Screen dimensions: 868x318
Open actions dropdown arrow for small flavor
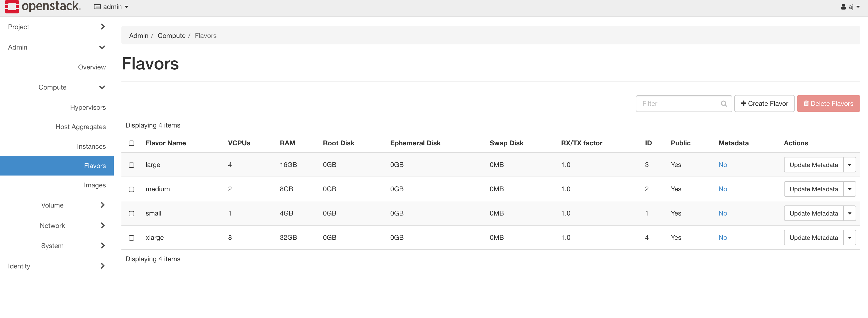tap(849, 213)
